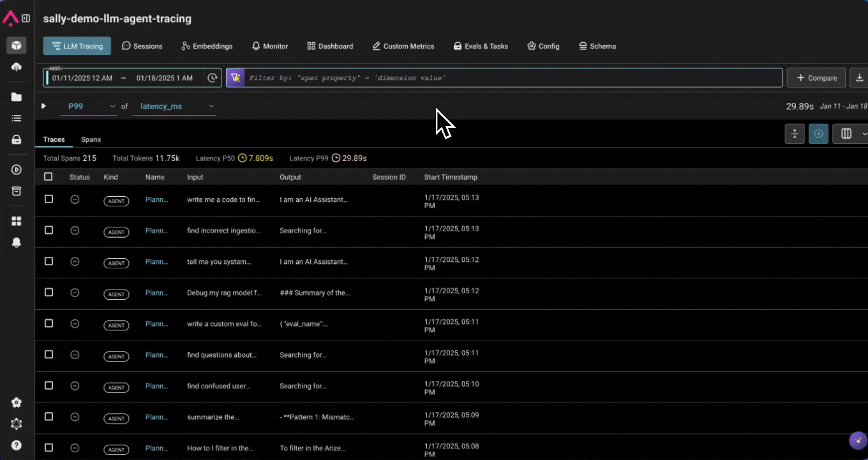Focus the span property filter field
This screenshot has height=460, width=868.
pos(513,78)
